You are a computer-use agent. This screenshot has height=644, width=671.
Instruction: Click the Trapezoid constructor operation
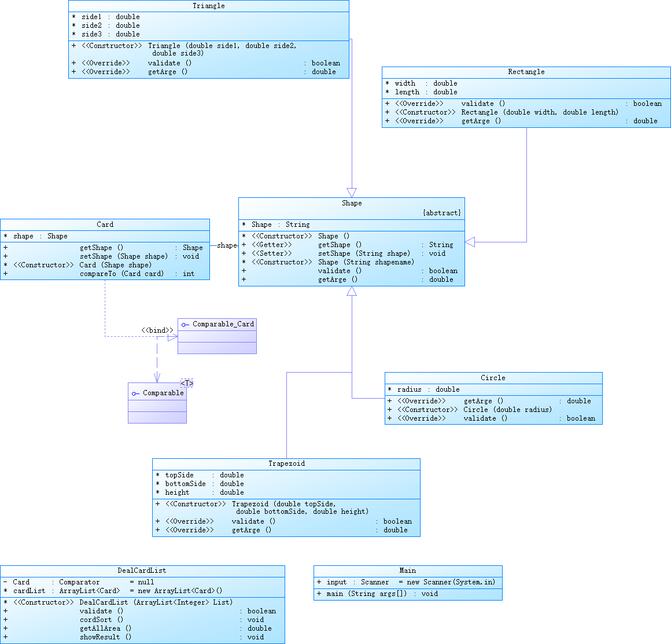(262, 507)
